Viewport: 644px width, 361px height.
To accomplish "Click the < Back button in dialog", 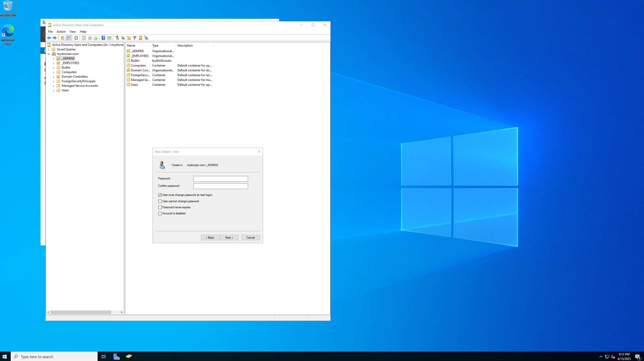I will (x=210, y=238).
